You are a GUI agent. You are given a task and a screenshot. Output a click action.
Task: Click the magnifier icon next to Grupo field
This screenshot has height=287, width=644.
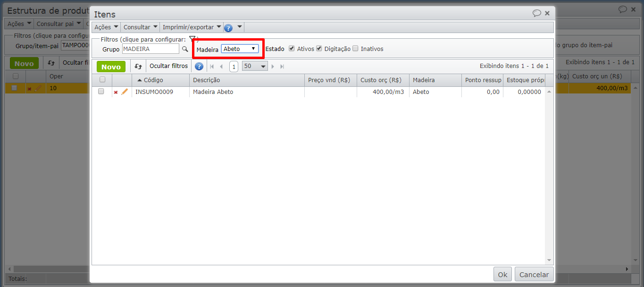185,49
